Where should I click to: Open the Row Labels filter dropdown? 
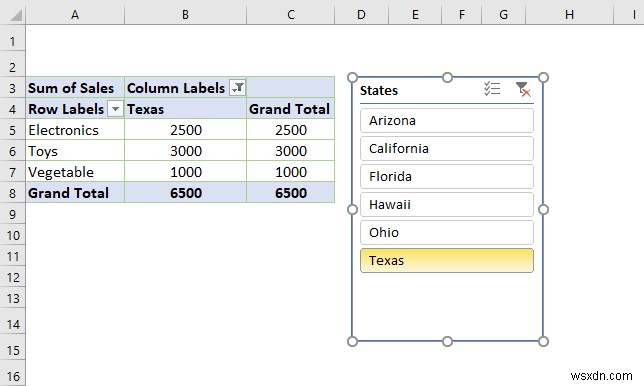point(115,109)
